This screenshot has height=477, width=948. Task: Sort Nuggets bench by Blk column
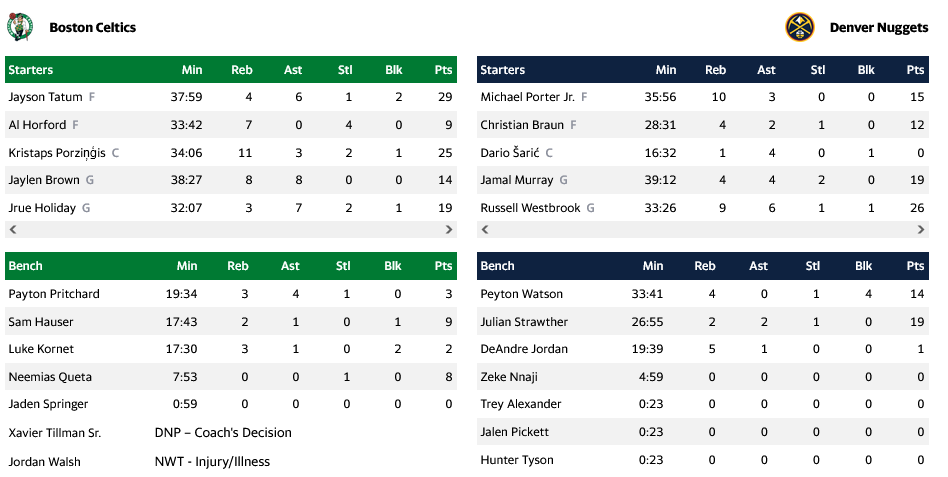click(x=865, y=266)
